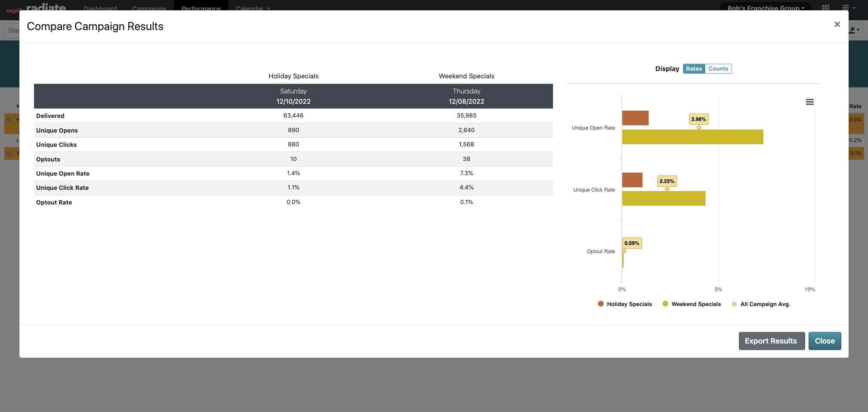868x412 pixels.
Task: Click the Unique Open Rate table row label
Action: (x=63, y=173)
